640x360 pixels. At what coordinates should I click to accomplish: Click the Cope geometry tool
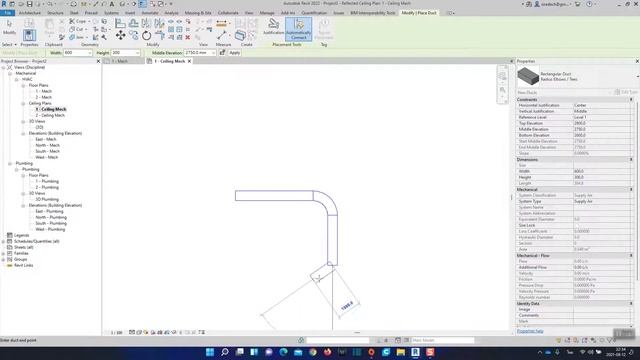pos(78,21)
